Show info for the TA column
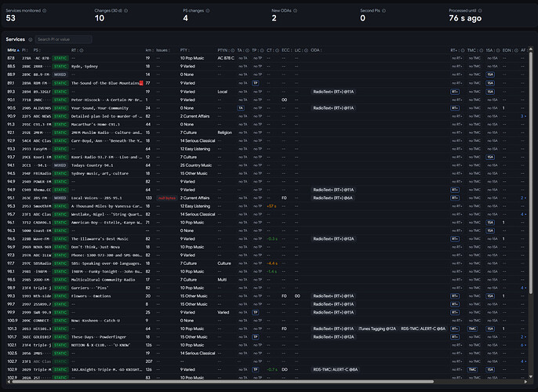Image resolution: width=538 pixels, height=392 pixels. 247,50
